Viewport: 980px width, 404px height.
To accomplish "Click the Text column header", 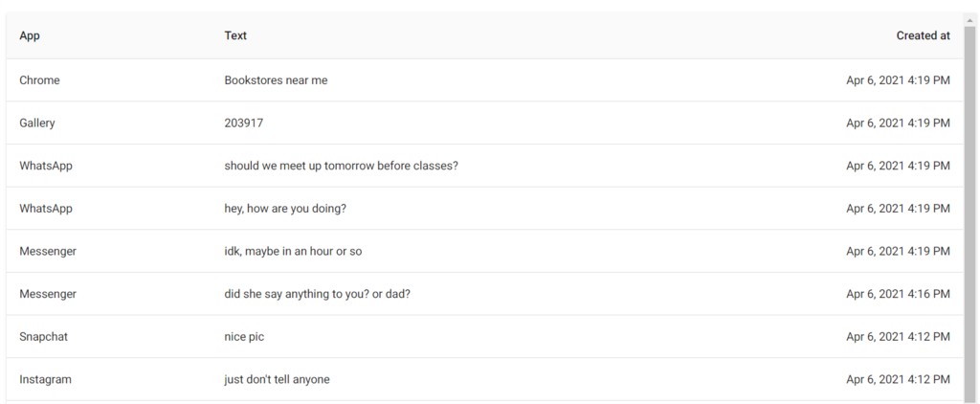I will point(235,35).
